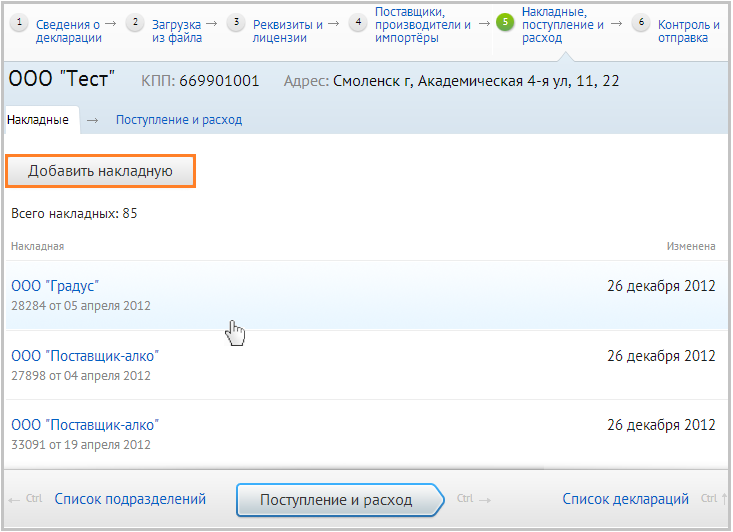This screenshot has width=733, height=532.
Task: Open invoice ООО "Градус"
Action: pos(55,286)
